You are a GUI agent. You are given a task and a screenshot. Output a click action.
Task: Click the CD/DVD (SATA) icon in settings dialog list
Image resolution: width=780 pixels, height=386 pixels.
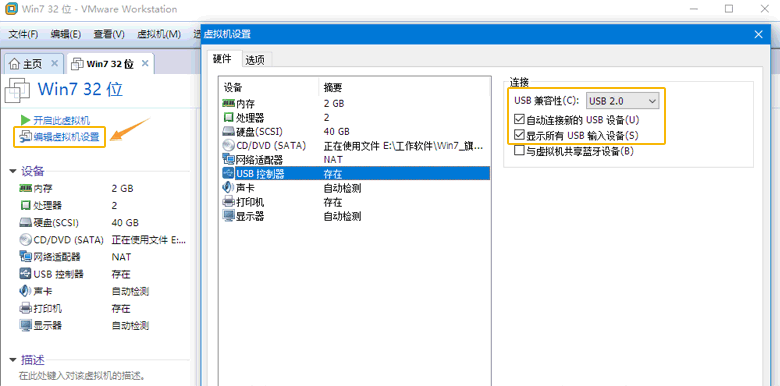click(228, 146)
